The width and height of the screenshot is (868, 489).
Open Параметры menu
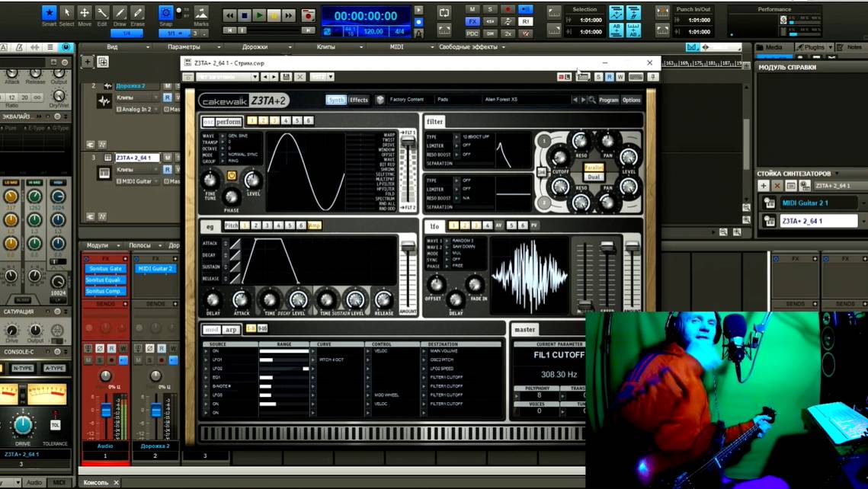[x=184, y=47]
